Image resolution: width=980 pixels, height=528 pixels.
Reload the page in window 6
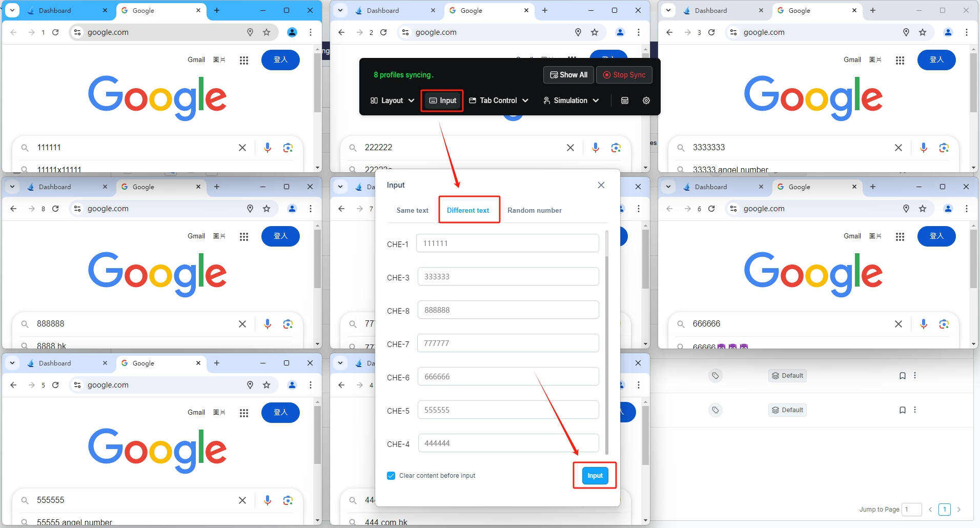[x=711, y=209]
